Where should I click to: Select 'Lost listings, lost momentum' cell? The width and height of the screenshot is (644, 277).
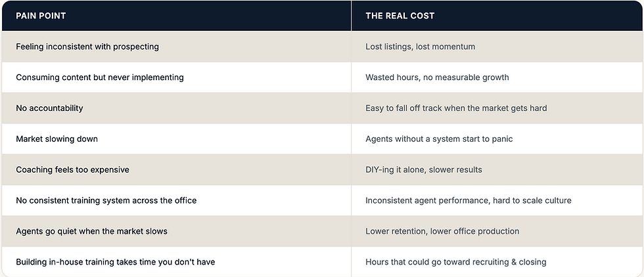pos(497,47)
